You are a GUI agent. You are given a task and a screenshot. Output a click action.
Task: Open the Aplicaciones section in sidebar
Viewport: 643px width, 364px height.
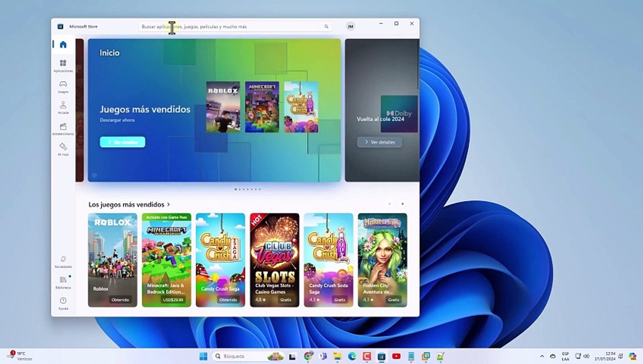click(63, 66)
